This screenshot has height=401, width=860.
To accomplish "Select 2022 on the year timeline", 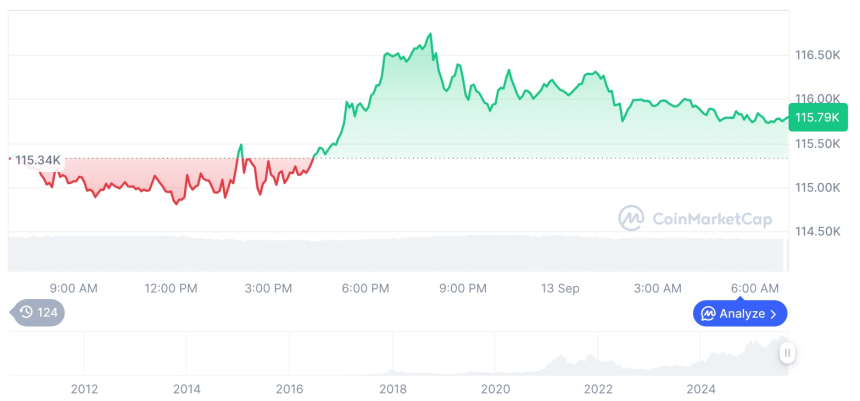I will 598,388.
